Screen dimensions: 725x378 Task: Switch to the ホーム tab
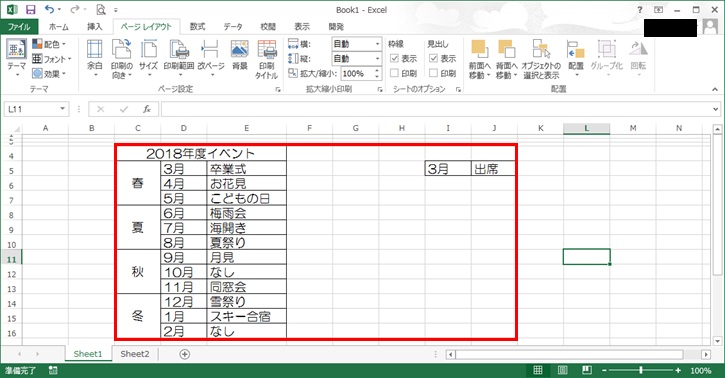coord(59,27)
